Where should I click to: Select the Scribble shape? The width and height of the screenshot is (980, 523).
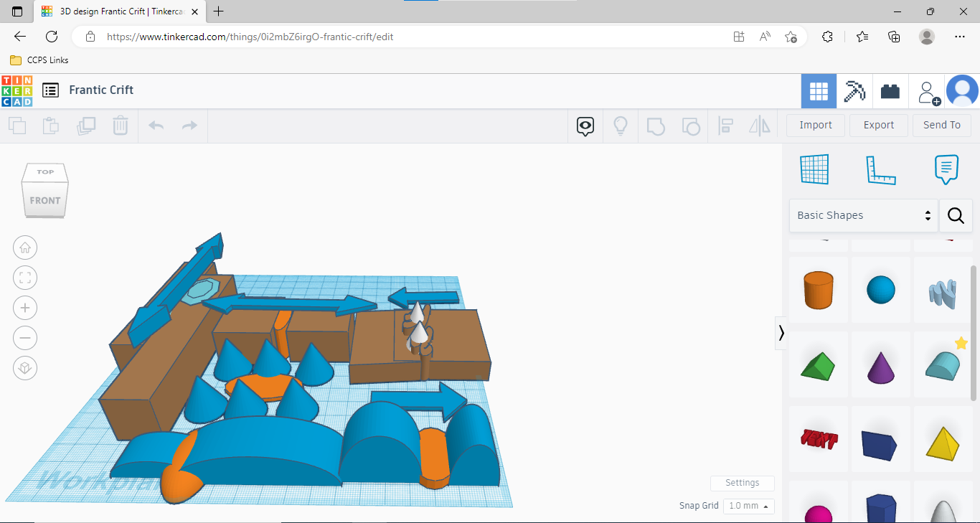943,290
